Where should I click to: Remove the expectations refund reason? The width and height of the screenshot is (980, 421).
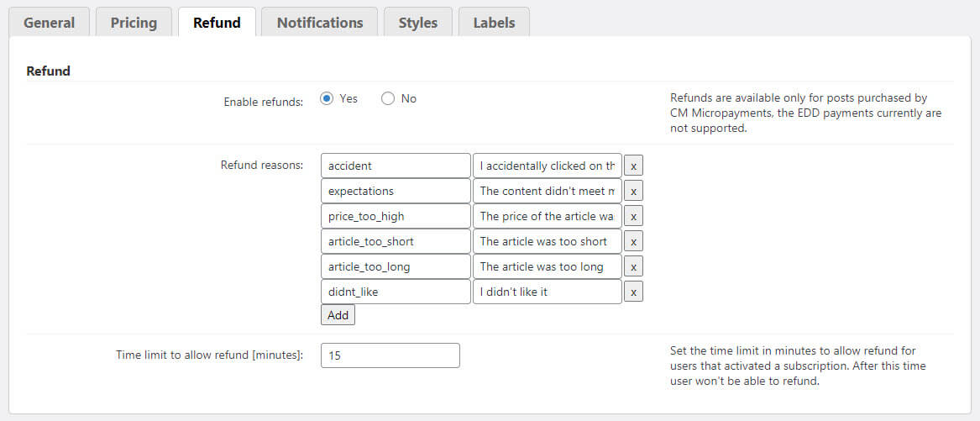pyautogui.click(x=633, y=191)
